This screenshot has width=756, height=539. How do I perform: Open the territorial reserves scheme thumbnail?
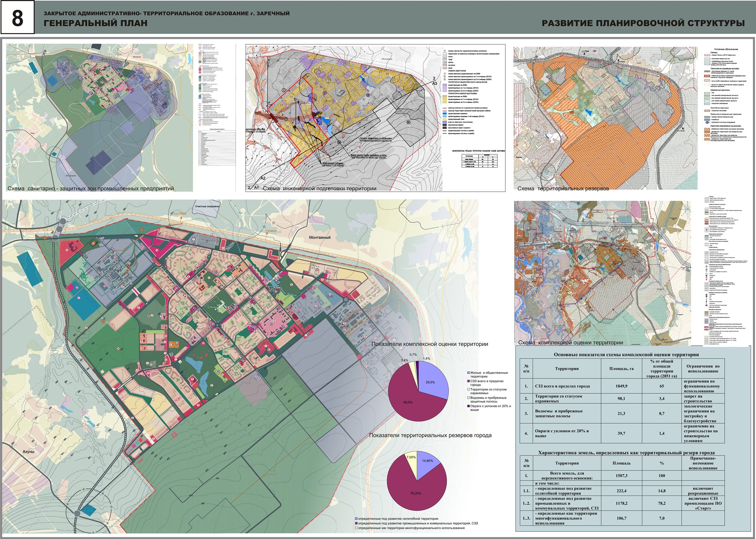tap(605, 118)
